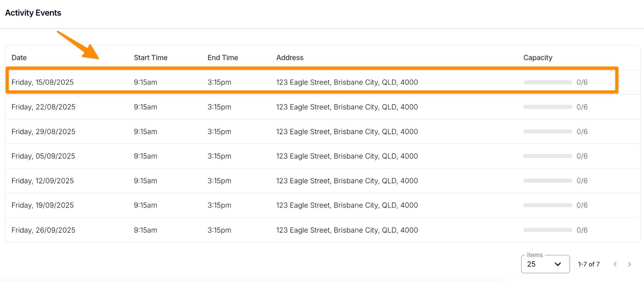Click the End Time column header
The image size is (644, 282).
tap(223, 58)
